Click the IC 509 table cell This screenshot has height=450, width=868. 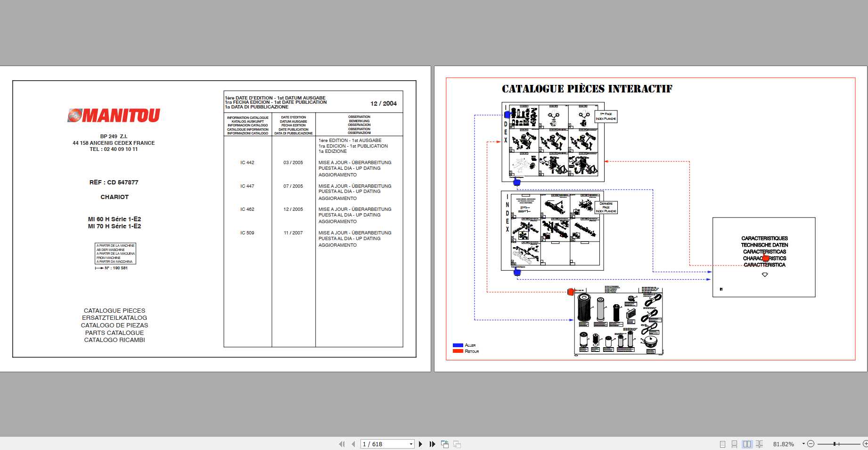pyautogui.click(x=247, y=233)
